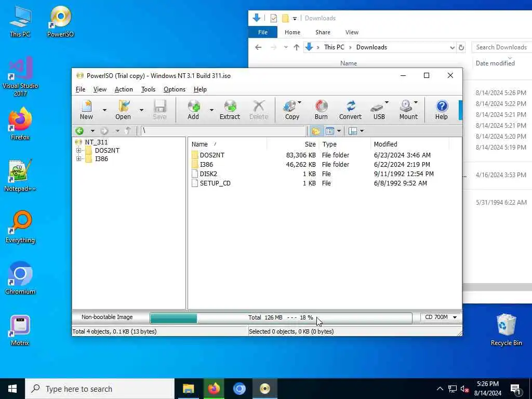This screenshot has width=532, height=399.
Task: Open File tab in Downloads window
Action: pyautogui.click(x=263, y=32)
